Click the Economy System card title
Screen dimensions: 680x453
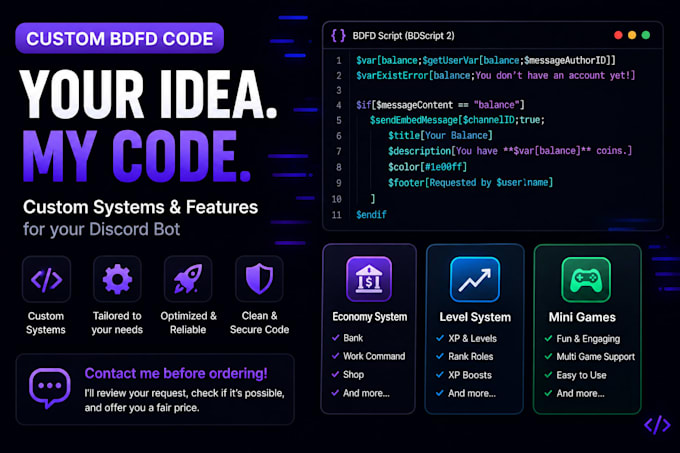pyautogui.click(x=369, y=317)
